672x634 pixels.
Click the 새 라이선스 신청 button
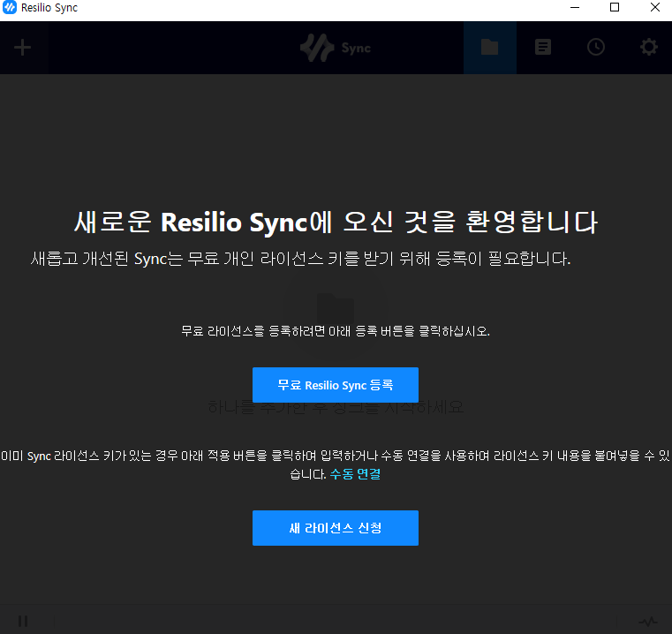(336, 528)
